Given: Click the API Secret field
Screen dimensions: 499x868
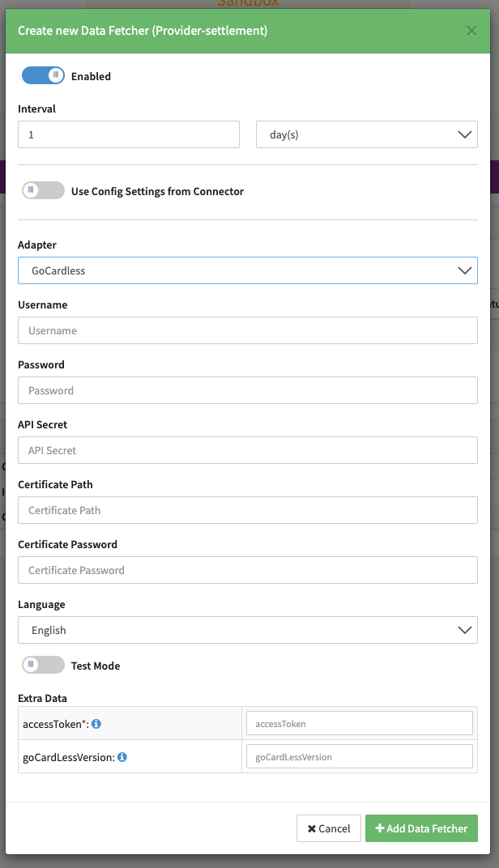Looking at the screenshot, I should [248, 450].
